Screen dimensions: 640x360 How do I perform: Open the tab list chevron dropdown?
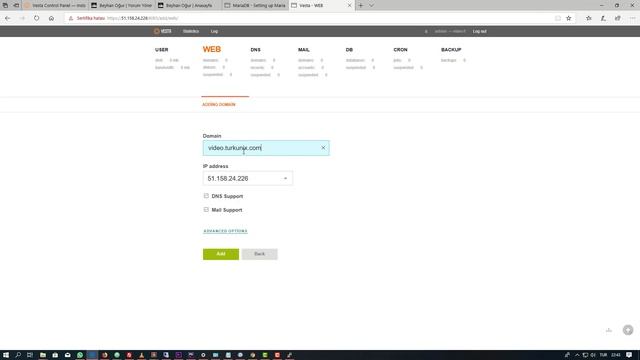click(371, 6)
